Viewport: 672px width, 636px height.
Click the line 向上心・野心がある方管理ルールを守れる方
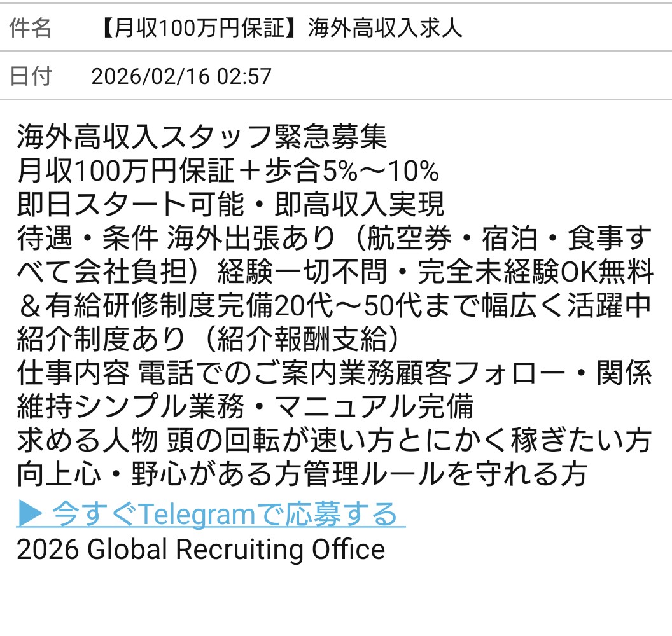pos(302,479)
